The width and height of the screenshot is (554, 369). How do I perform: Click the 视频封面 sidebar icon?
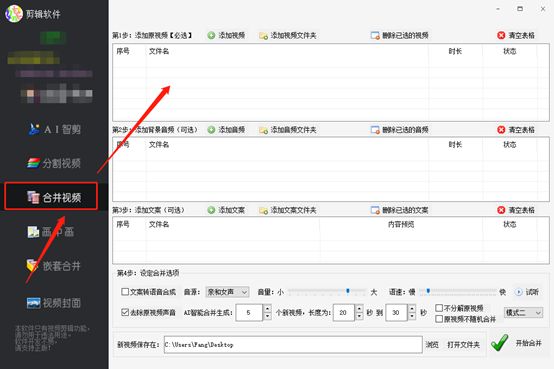click(34, 303)
